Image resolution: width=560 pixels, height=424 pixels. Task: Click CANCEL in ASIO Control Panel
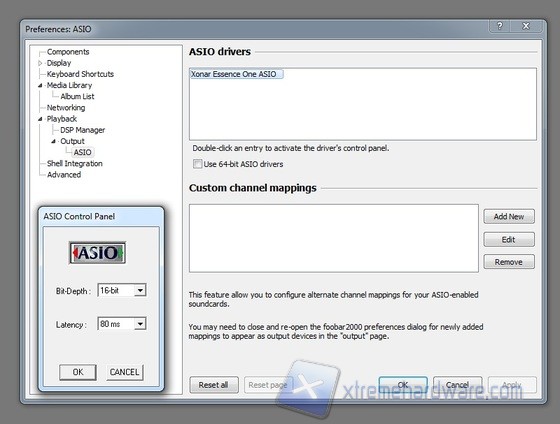124,372
